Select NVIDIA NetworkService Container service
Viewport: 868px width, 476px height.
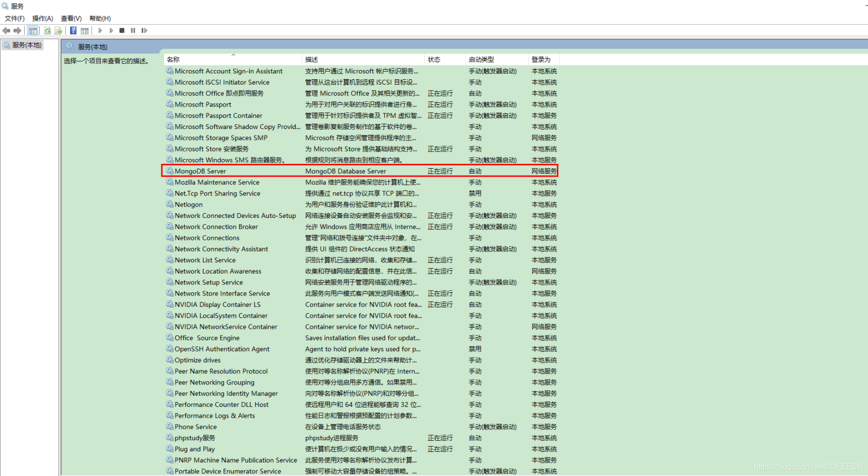(226, 327)
